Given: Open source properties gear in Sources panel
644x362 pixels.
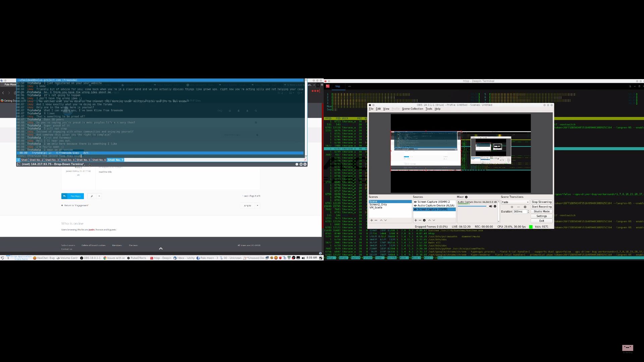Looking at the screenshot, I should [x=424, y=220].
